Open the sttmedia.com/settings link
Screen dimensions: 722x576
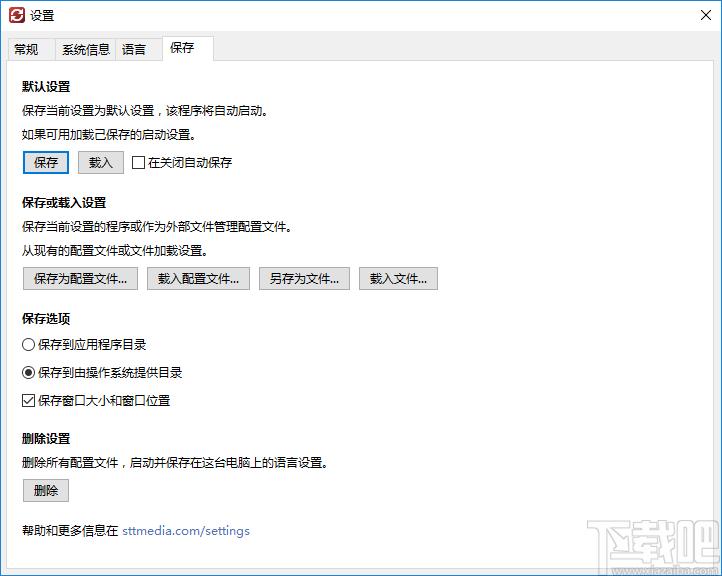pyautogui.click(x=186, y=531)
